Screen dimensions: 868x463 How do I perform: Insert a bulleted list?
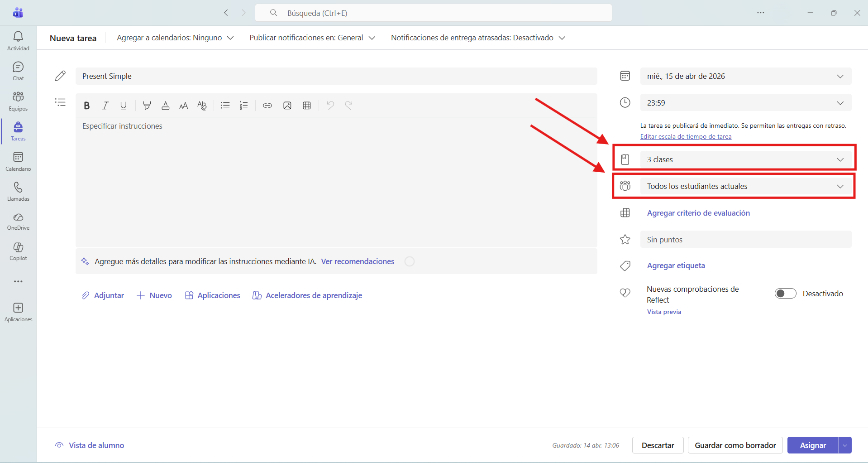(x=225, y=106)
